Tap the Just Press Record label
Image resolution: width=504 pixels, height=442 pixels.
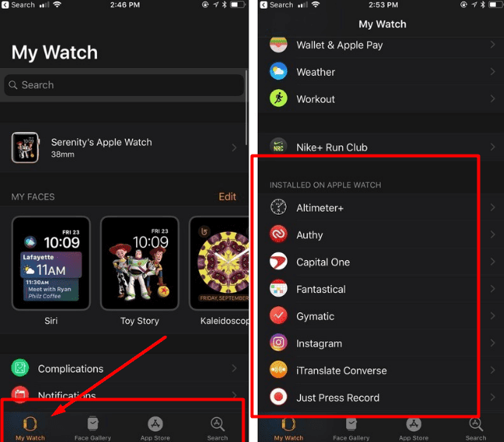click(338, 397)
